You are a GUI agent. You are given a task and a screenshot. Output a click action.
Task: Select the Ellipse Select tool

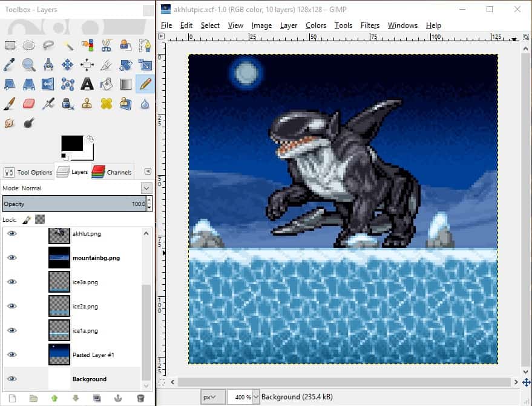click(x=28, y=45)
